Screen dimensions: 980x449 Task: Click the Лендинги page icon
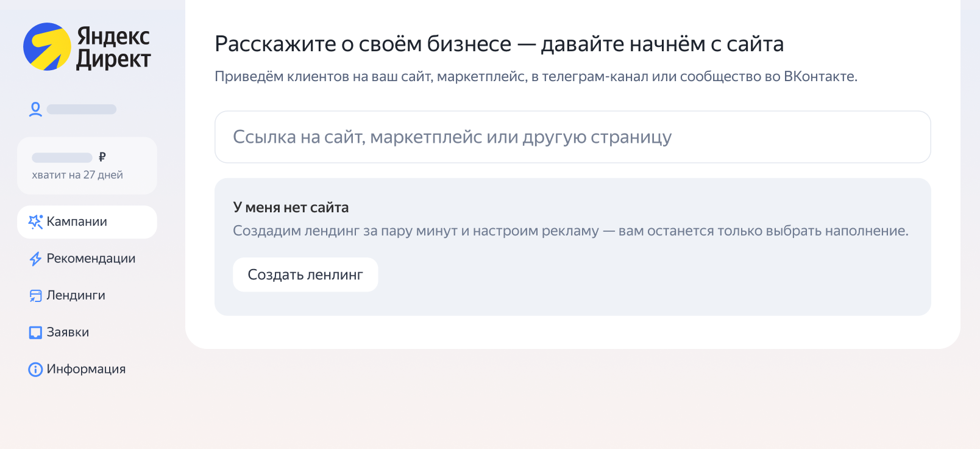[35, 296]
